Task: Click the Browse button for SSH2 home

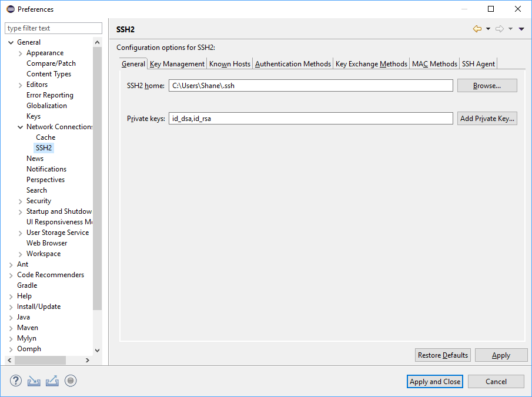Action: coord(487,85)
